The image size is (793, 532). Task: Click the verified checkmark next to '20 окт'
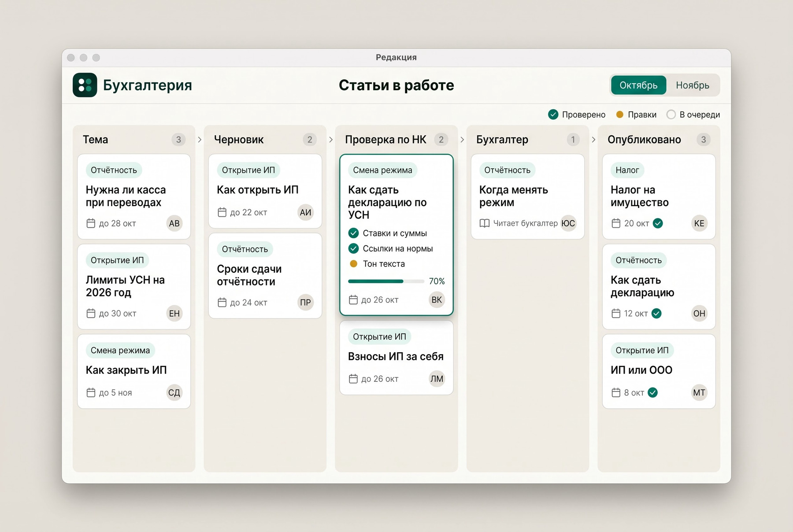tap(658, 223)
